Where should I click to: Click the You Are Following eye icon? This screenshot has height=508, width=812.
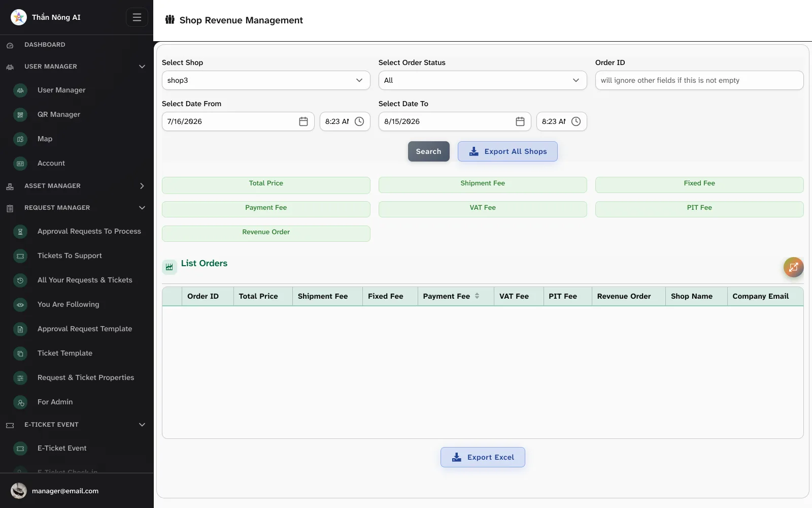pyautogui.click(x=20, y=305)
